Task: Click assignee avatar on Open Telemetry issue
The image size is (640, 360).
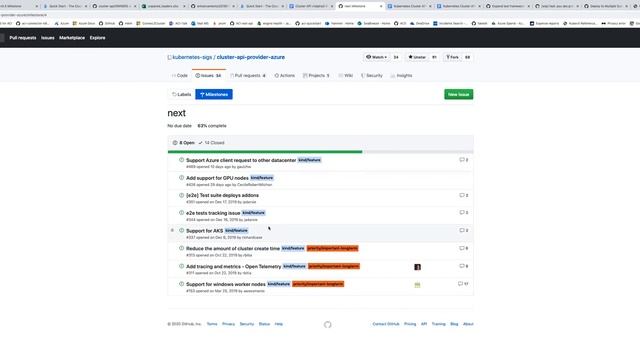Action: coord(417,267)
